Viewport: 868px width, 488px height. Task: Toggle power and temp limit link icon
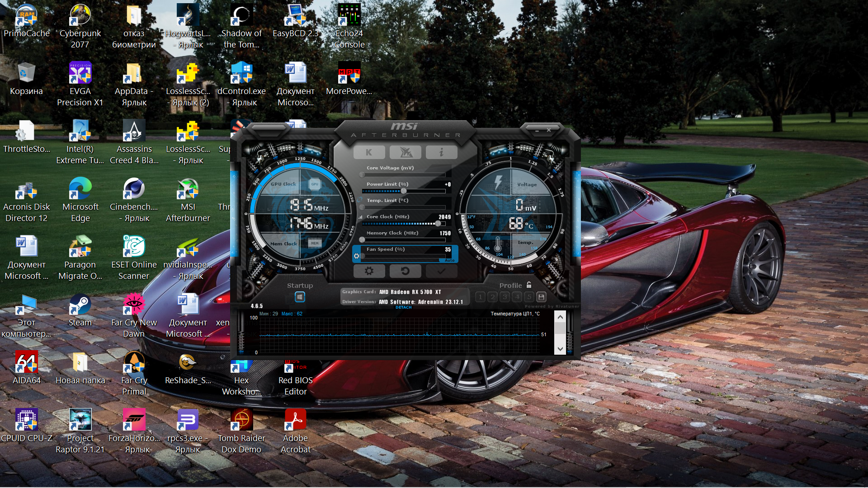coord(360,200)
